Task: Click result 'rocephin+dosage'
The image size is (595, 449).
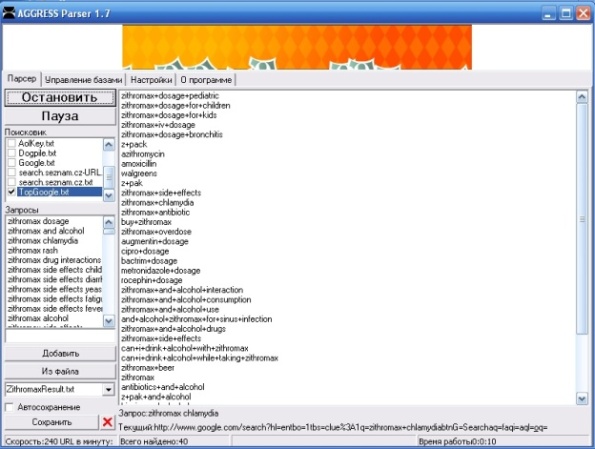Action: pos(151,280)
